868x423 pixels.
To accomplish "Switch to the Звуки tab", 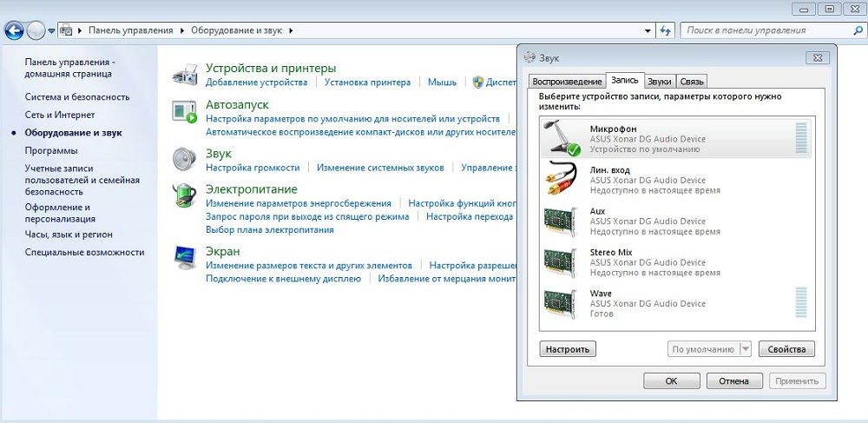I will pyautogui.click(x=659, y=81).
